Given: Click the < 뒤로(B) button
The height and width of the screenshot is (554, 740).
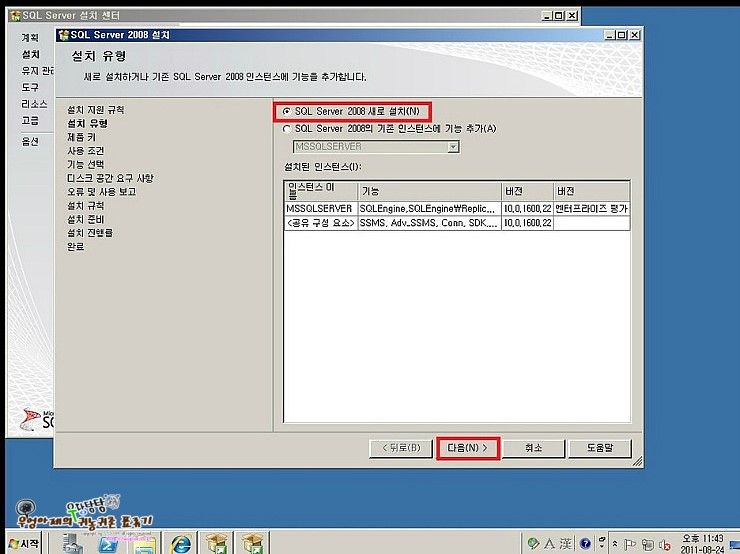Looking at the screenshot, I should 401,448.
